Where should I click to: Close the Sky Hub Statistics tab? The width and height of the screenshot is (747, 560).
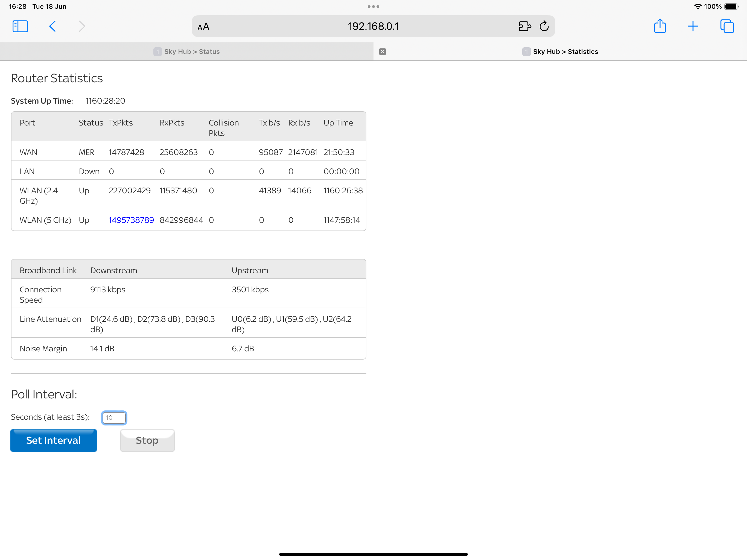click(x=382, y=52)
